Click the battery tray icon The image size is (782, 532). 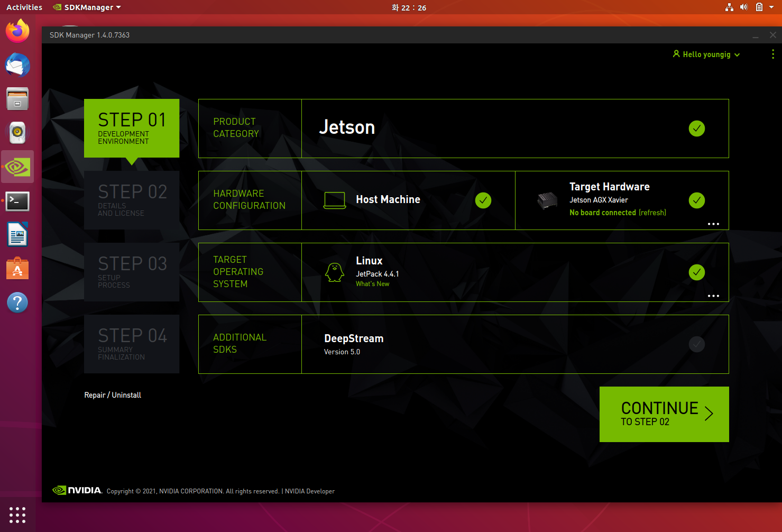coord(759,7)
